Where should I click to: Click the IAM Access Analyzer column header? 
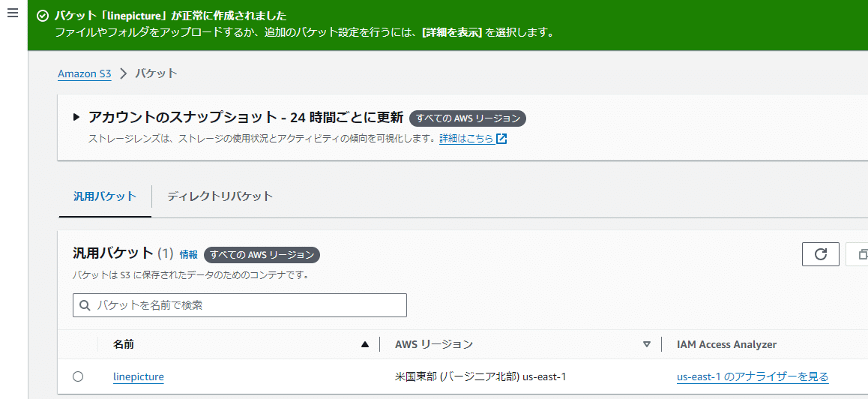(x=726, y=345)
